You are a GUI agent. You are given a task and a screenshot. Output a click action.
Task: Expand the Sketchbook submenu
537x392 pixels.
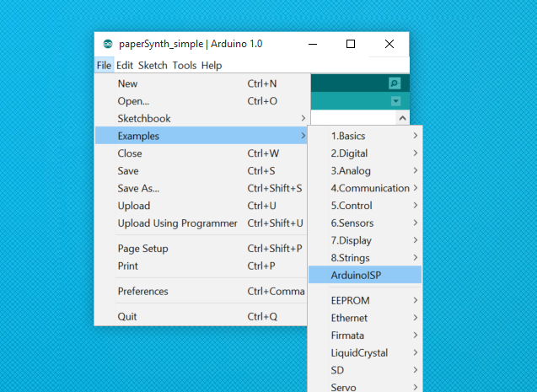tap(201, 119)
